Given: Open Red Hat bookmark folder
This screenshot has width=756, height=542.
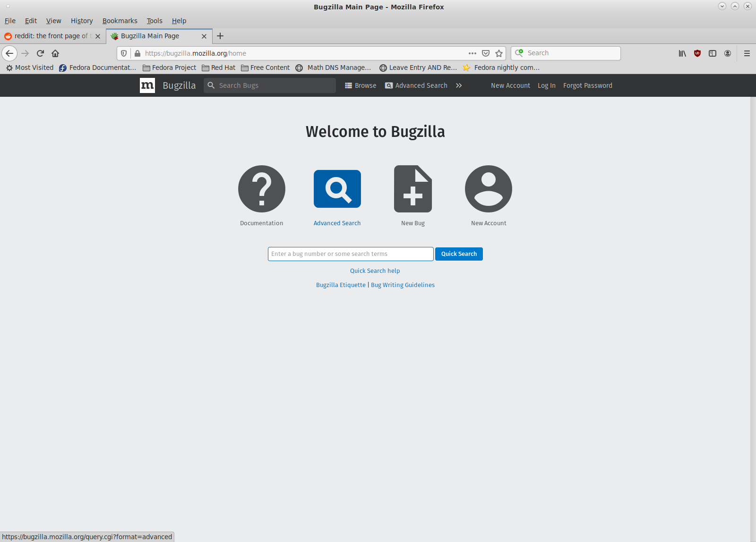Looking at the screenshot, I should [x=219, y=68].
